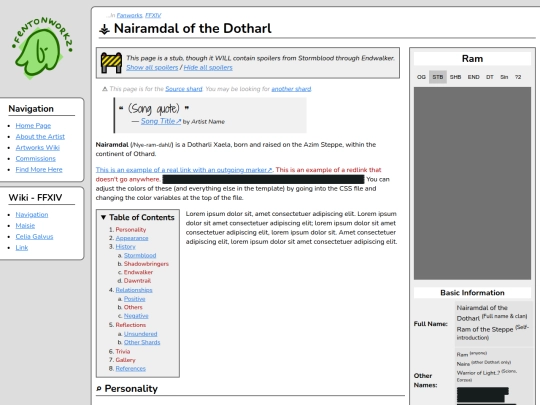Switch to the SHB infobox tab
Image resolution: width=540 pixels, height=405 pixels.
[x=455, y=77]
